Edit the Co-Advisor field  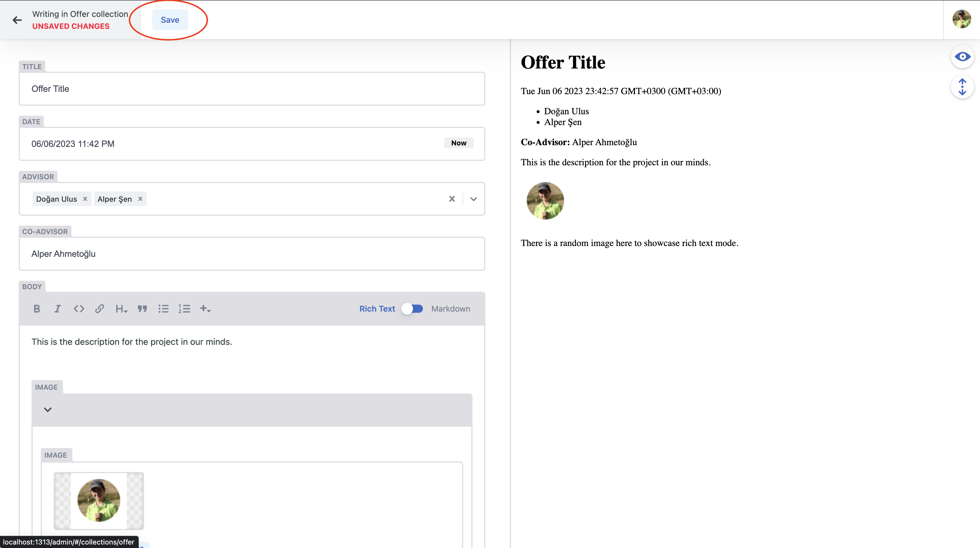252,254
